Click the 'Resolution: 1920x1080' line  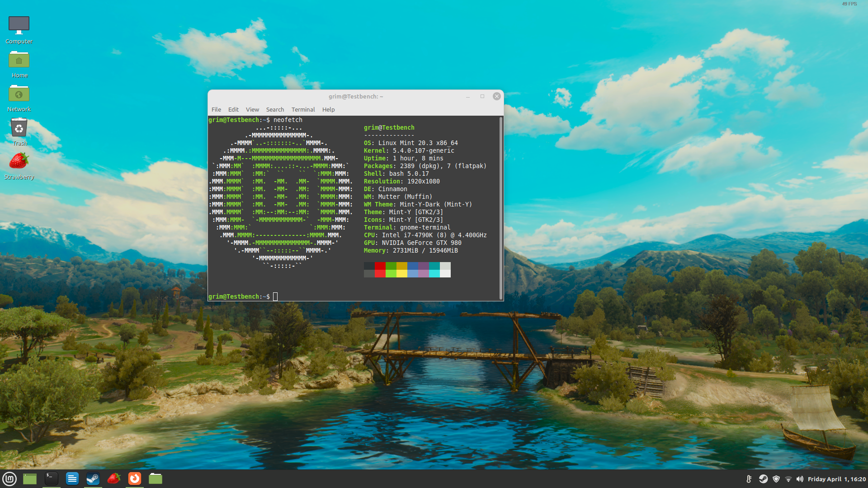tap(401, 181)
